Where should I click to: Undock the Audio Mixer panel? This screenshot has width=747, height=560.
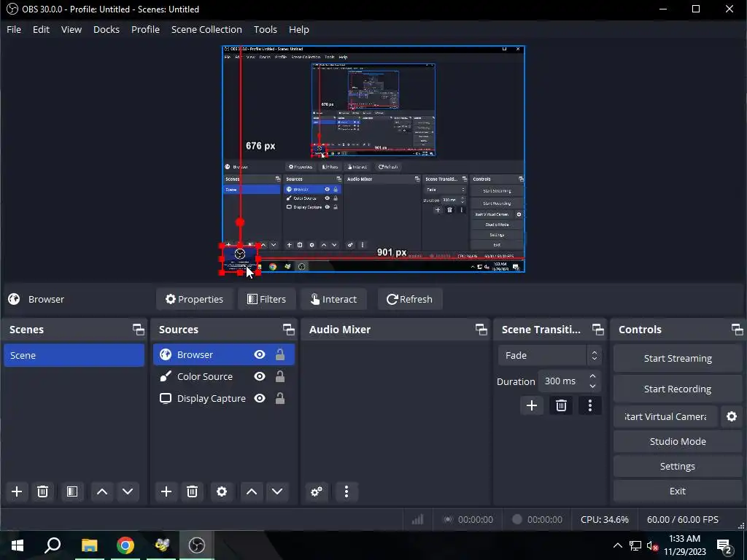pyautogui.click(x=481, y=330)
